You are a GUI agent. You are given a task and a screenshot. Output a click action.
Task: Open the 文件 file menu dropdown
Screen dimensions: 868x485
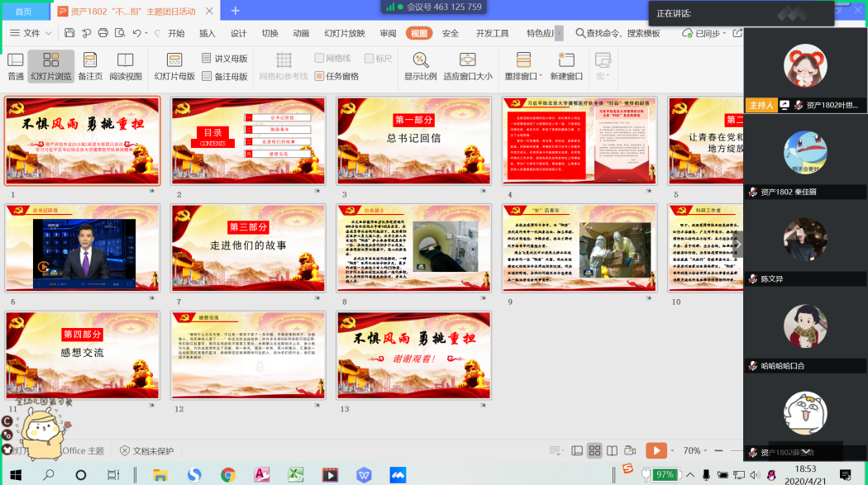pos(31,33)
